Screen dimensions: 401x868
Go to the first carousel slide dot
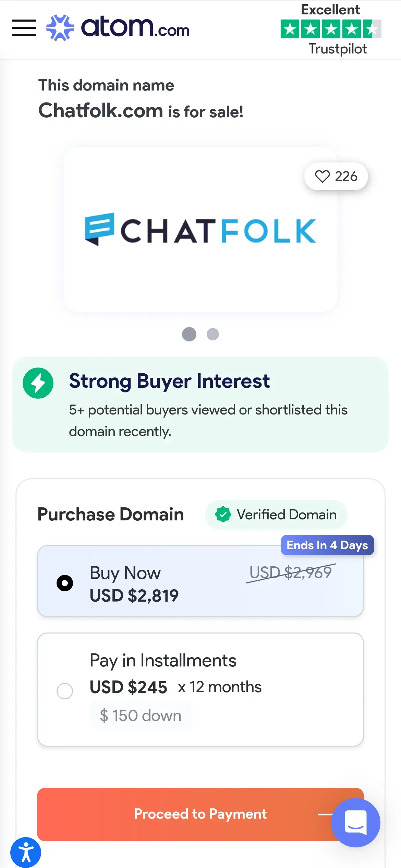click(189, 334)
